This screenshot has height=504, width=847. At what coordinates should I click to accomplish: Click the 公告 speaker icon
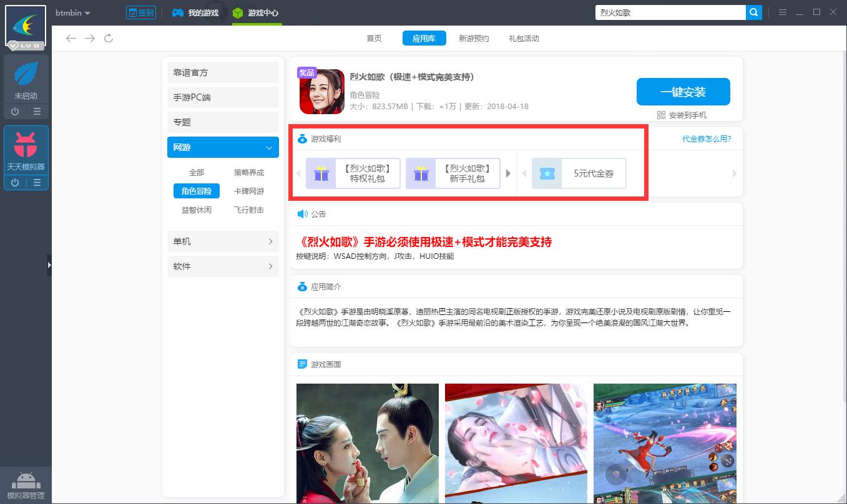click(x=302, y=214)
